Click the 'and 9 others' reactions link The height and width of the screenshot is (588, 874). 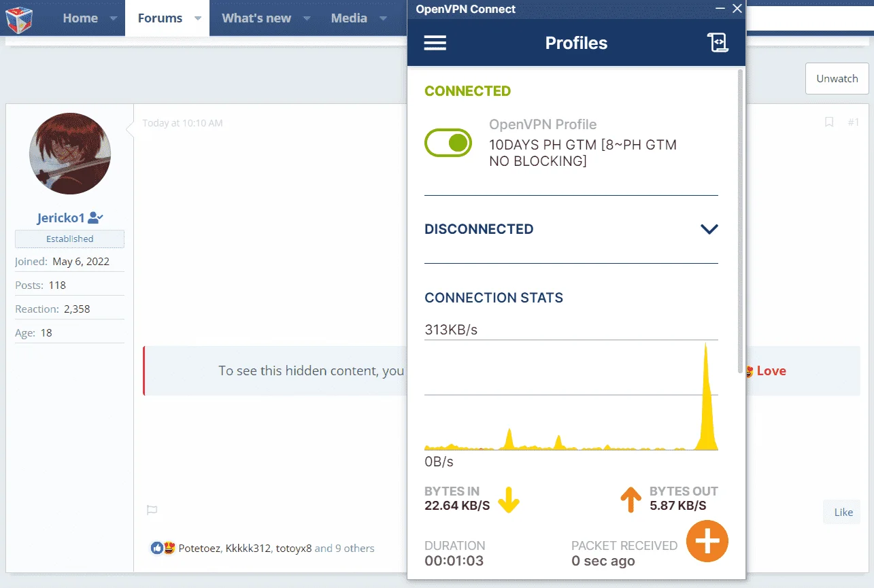pyautogui.click(x=344, y=548)
